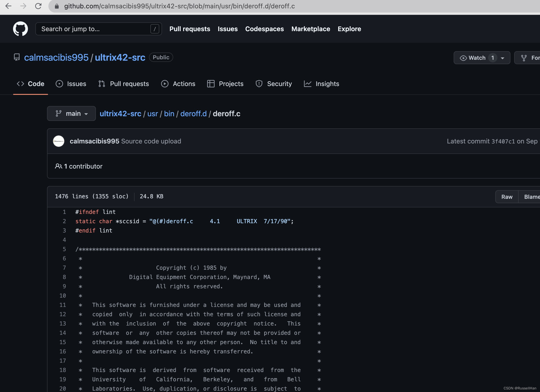Click line number 1 in the code gutter
Viewport: 540px width, 392px height.
(64, 212)
